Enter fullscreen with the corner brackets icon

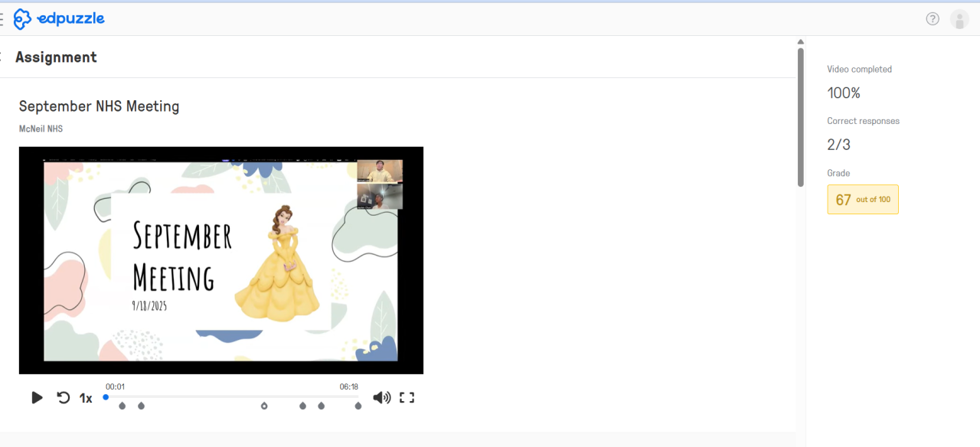tap(407, 397)
